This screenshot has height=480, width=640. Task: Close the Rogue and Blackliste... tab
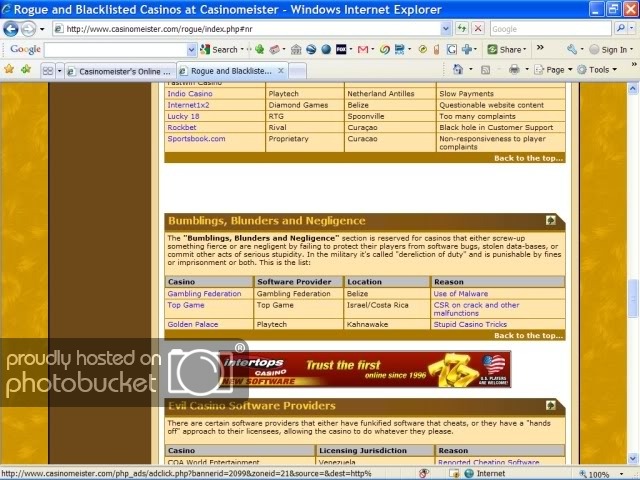[x=281, y=71]
